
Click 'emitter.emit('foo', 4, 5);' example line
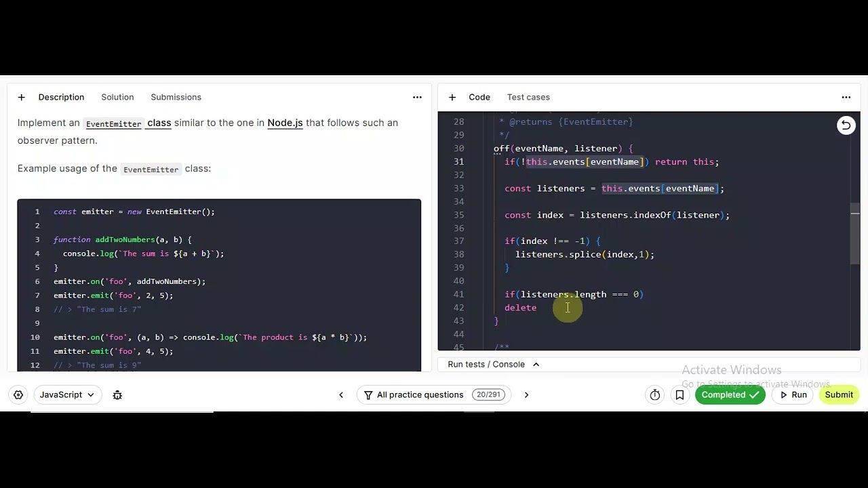(x=113, y=351)
